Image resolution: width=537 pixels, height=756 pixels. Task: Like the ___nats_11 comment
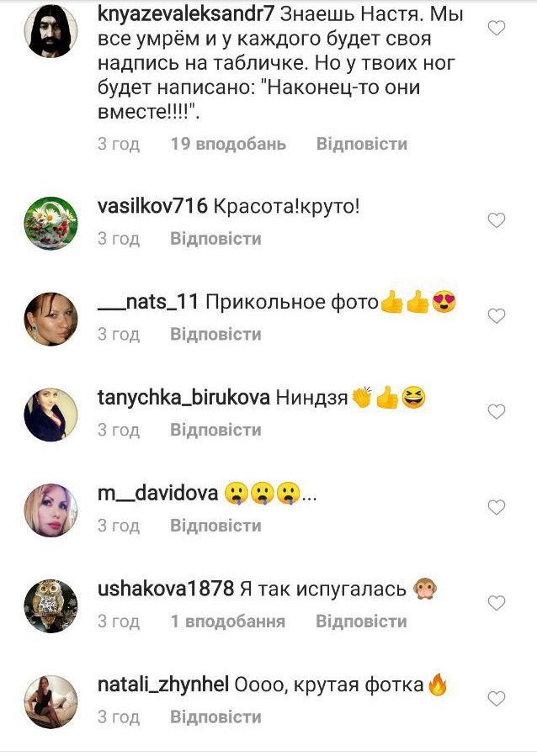point(496,316)
